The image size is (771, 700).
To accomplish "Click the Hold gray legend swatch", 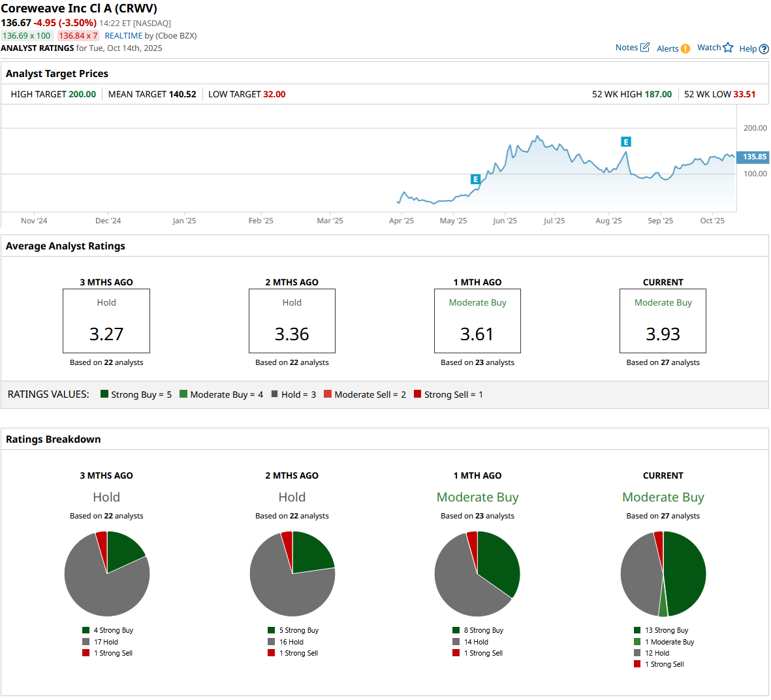I will [275, 394].
